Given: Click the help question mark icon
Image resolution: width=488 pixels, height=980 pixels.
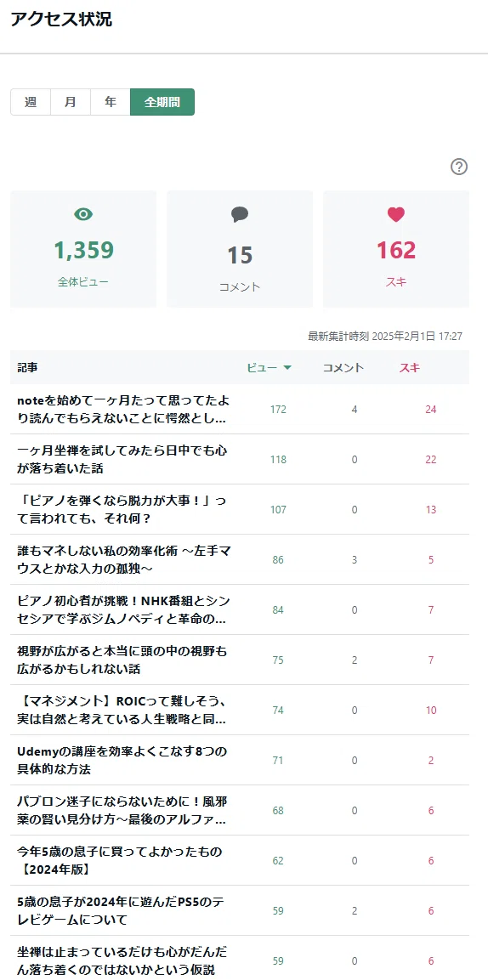Looking at the screenshot, I should [458, 167].
